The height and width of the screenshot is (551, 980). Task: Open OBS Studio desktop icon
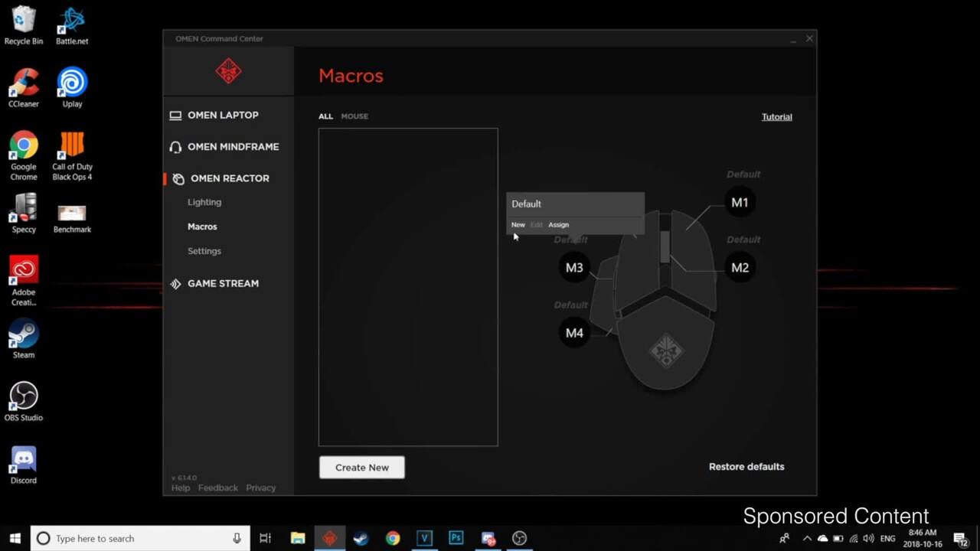tap(24, 402)
